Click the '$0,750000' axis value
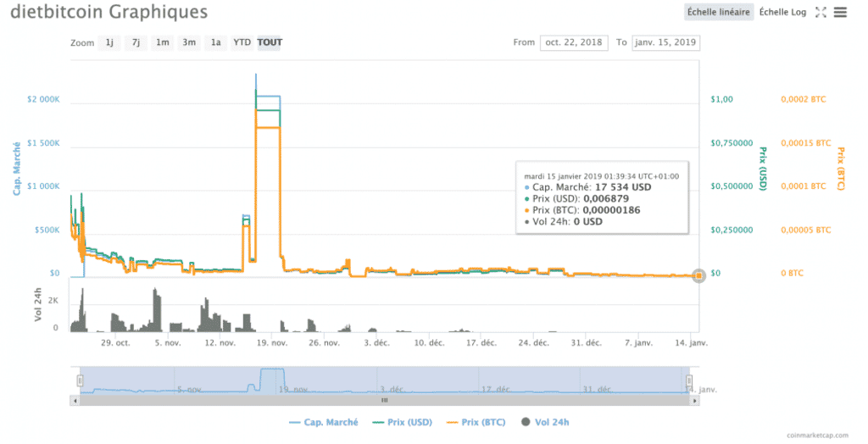868x444 pixels. [732, 143]
